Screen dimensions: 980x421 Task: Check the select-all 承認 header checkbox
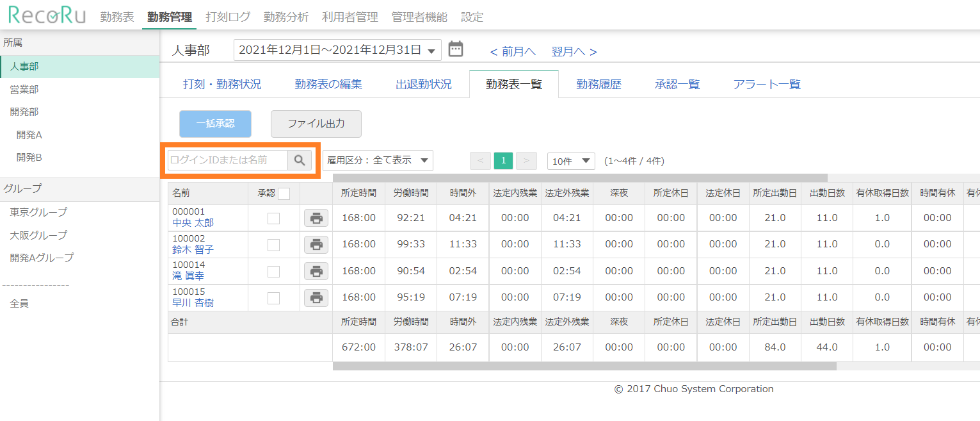284,194
